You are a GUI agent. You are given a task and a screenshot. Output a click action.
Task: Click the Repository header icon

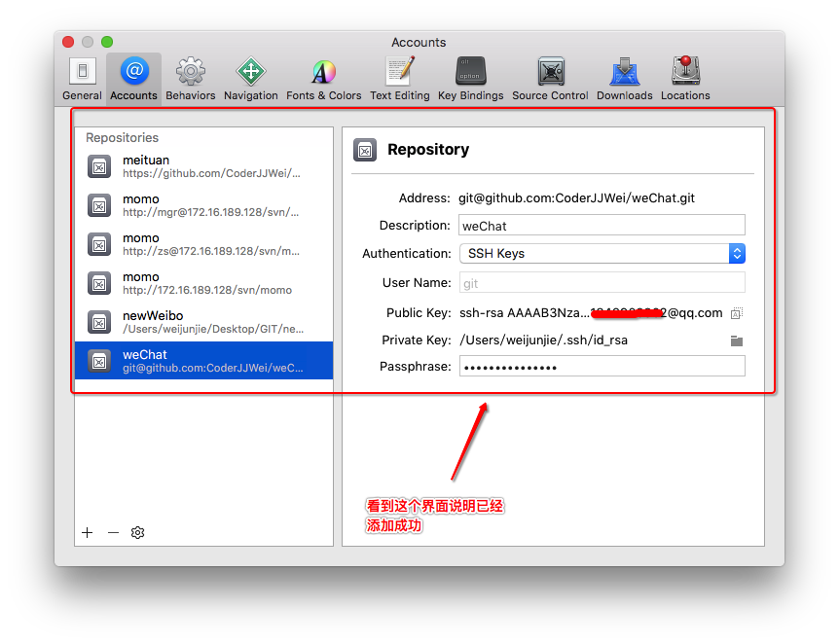tap(365, 151)
